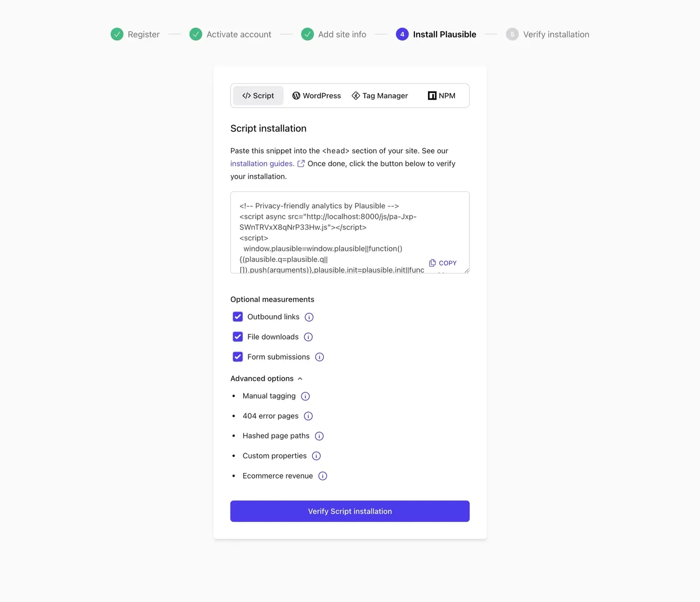Screen dimensions: 700x602
Task: Disable Form submissions tracking
Action: [238, 357]
